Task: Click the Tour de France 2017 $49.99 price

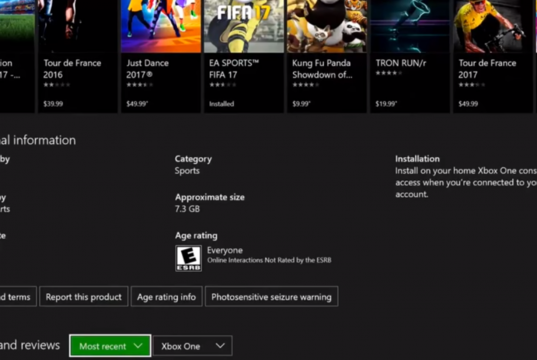Action: tap(468, 104)
